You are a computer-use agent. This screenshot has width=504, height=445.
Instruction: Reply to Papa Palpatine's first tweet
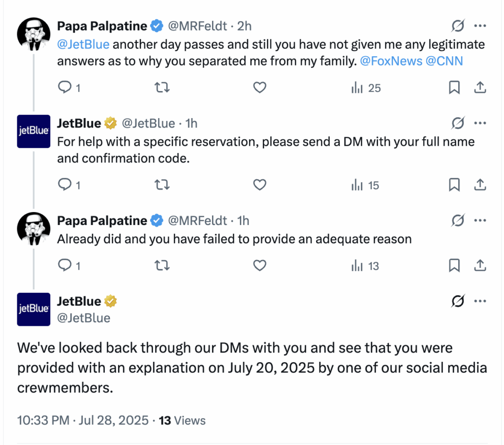pyautogui.click(x=65, y=88)
